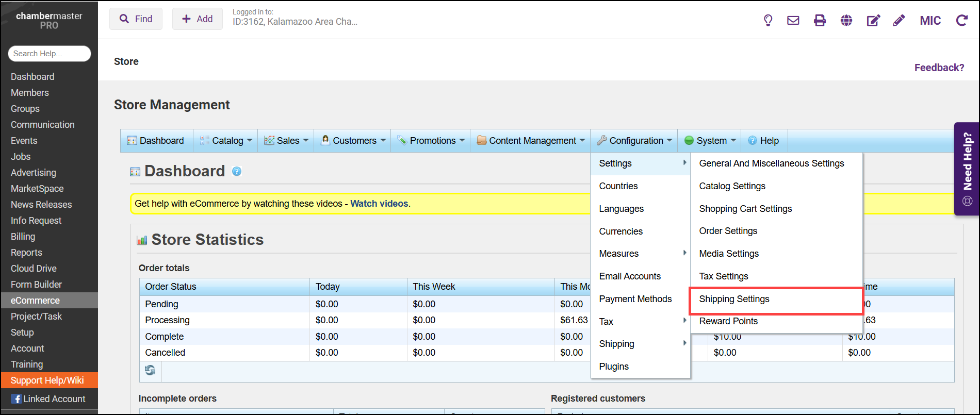Click the blue help icon beside Dashboard heading
The width and height of the screenshot is (980, 415).
[x=237, y=172]
